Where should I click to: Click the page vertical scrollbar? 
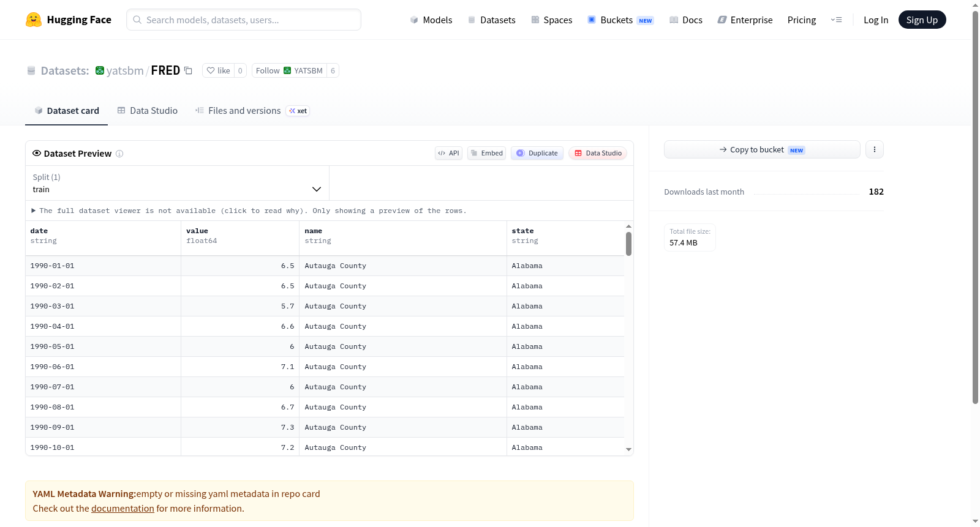(975, 208)
